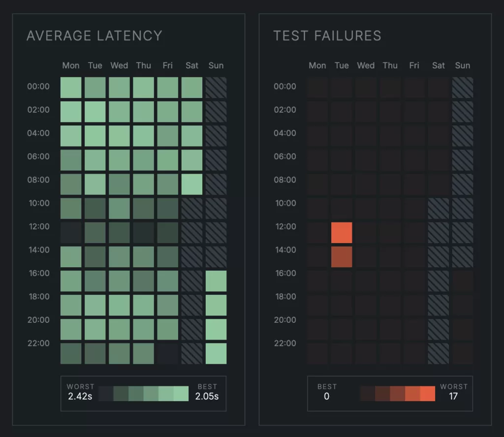Click the brightest green latency legend swatch
Viewport: 504px width, 437px height.
tap(181, 394)
